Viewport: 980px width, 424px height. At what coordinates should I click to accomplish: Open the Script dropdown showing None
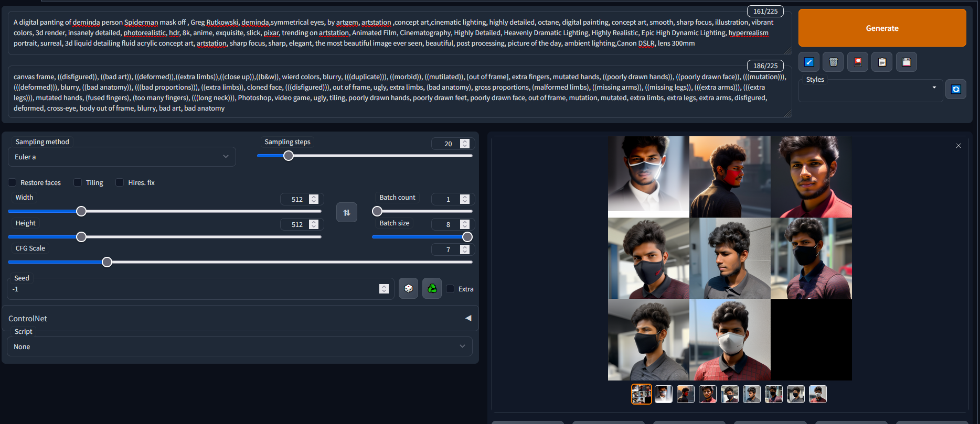(240, 346)
